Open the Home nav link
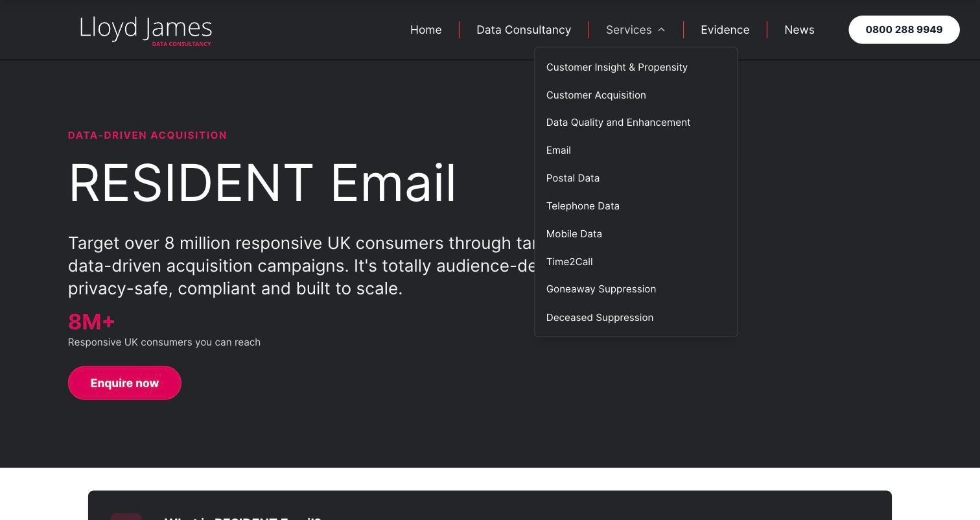Image resolution: width=980 pixels, height=520 pixels. [x=426, y=30]
